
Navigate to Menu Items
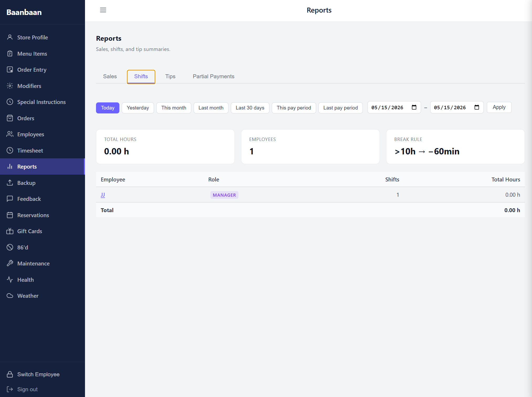42,54
